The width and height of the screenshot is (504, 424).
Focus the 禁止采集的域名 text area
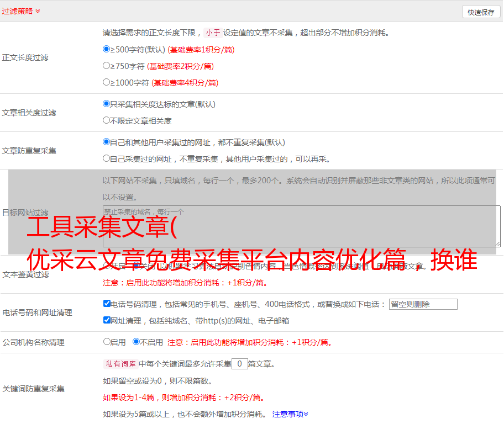tap(301, 226)
